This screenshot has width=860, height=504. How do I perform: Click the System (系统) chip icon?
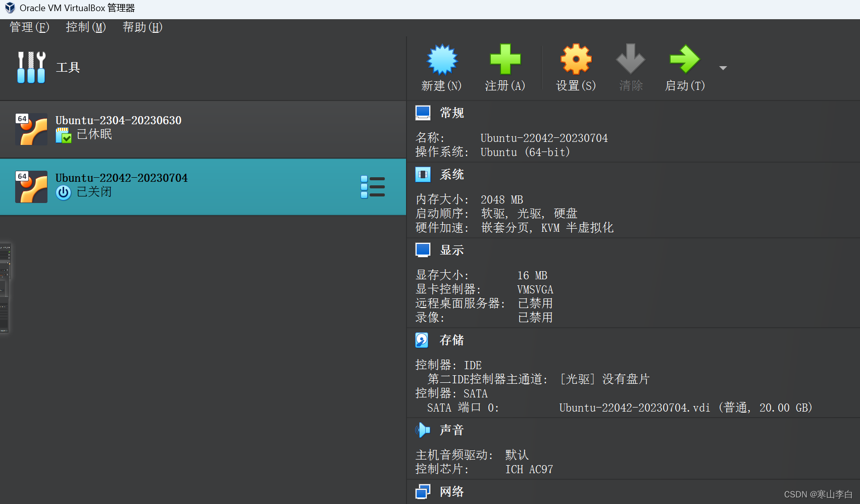pyautogui.click(x=423, y=174)
